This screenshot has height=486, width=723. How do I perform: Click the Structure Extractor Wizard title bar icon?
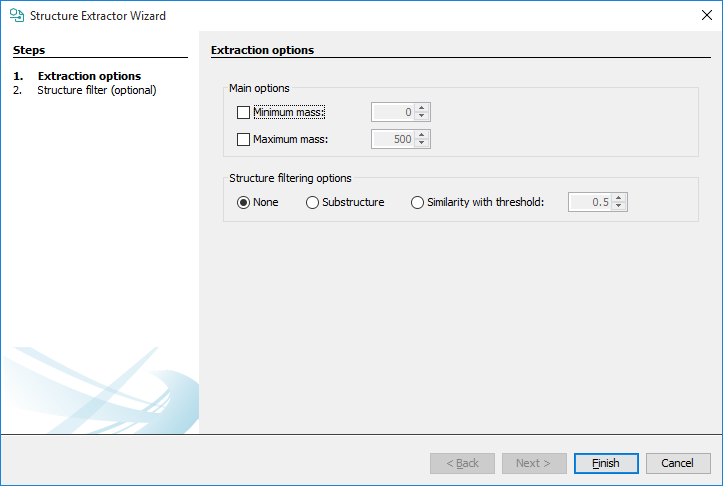click(16, 16)
